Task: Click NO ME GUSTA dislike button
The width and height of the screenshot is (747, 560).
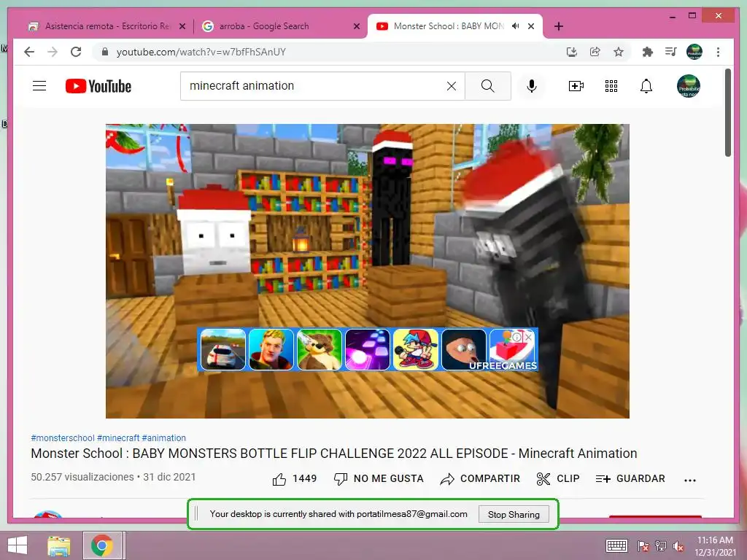Action: point(379,478)
